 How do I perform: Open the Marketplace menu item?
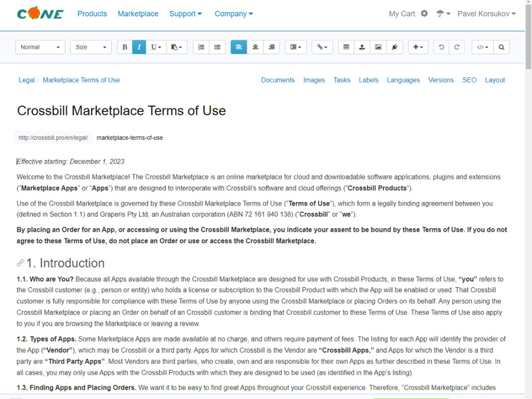click(138, 14)
